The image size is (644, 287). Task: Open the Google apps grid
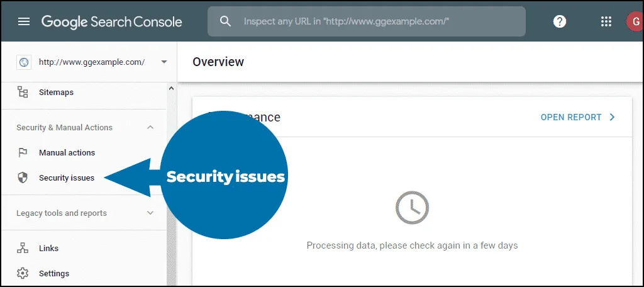(x=606, y=21)
